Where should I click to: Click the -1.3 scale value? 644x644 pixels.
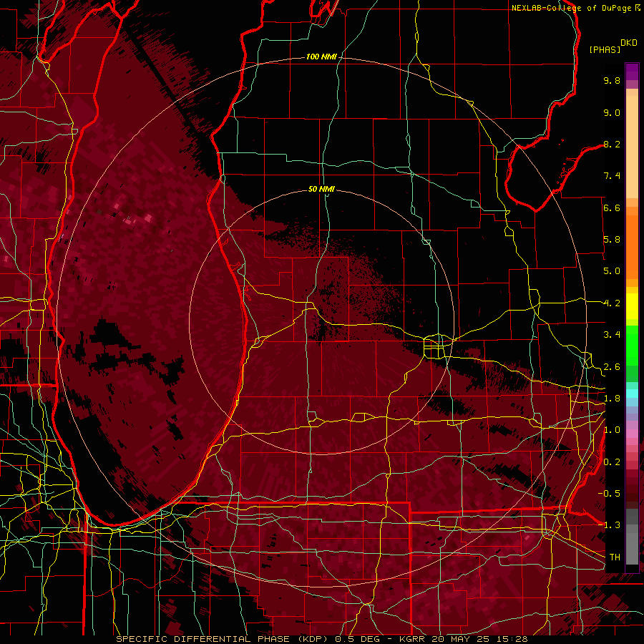coord(610,525)
